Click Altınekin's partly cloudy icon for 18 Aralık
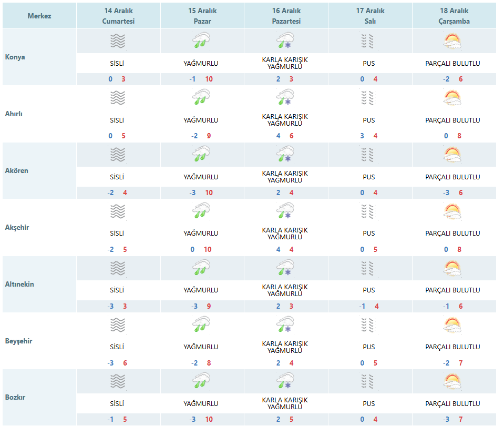The height and width of the screenshot is (426, 504). [x=452, y=268]
